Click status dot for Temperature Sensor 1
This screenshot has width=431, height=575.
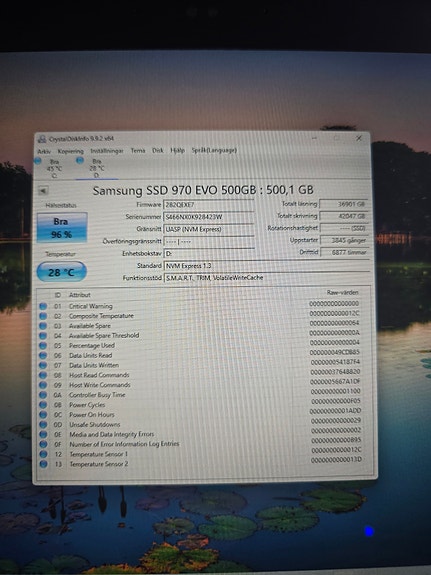click(43, 454)
